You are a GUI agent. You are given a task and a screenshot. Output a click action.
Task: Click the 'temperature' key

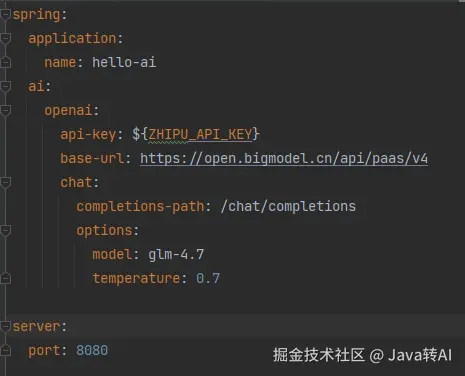coord(136,278)
